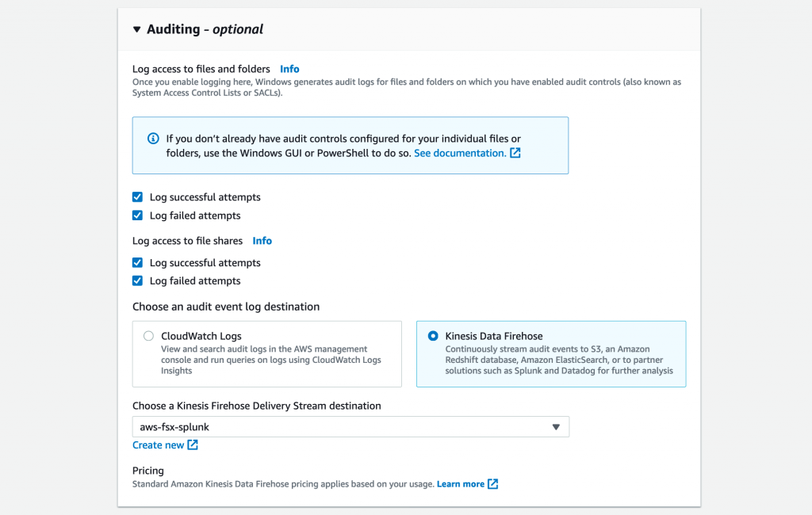Collapse the Auditing section disclosure triangle
Screen dimensions: 812x515
(136, 27)
